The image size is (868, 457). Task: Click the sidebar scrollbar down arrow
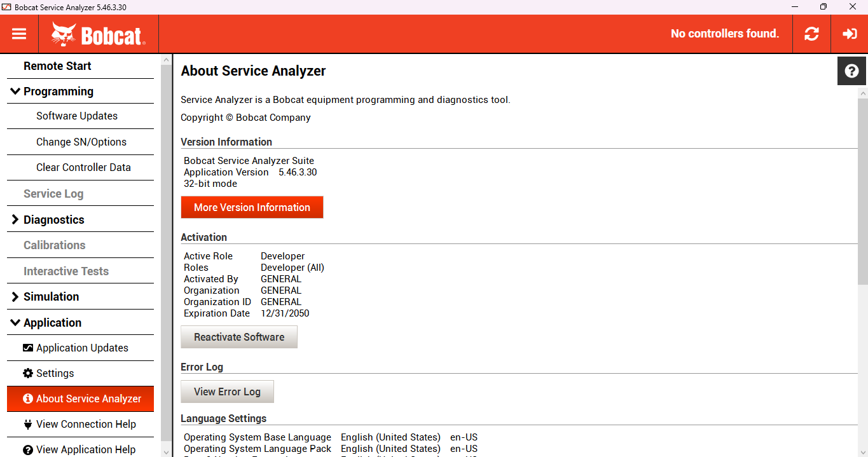click(167, 452)
